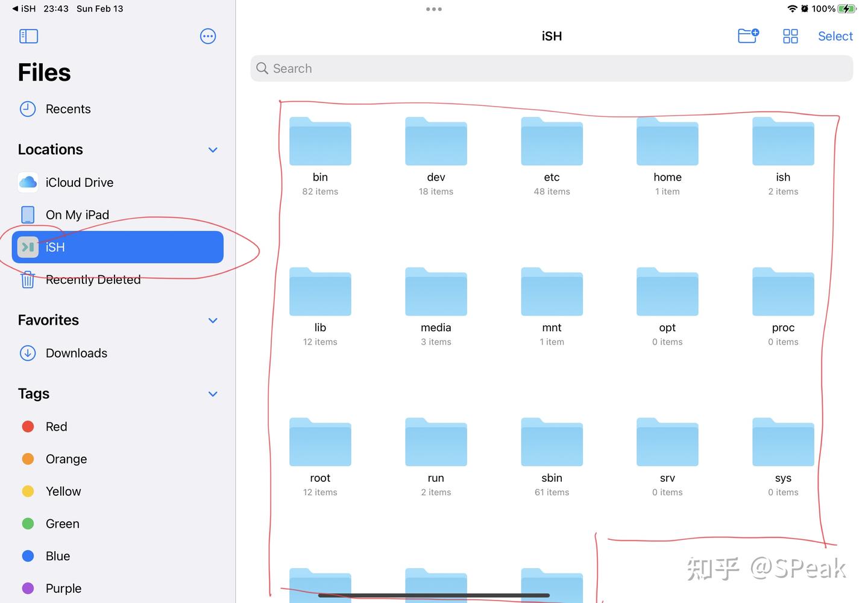Open the Recently Deleted trash location
Screen dimensions: 868x603
point(93,280)
